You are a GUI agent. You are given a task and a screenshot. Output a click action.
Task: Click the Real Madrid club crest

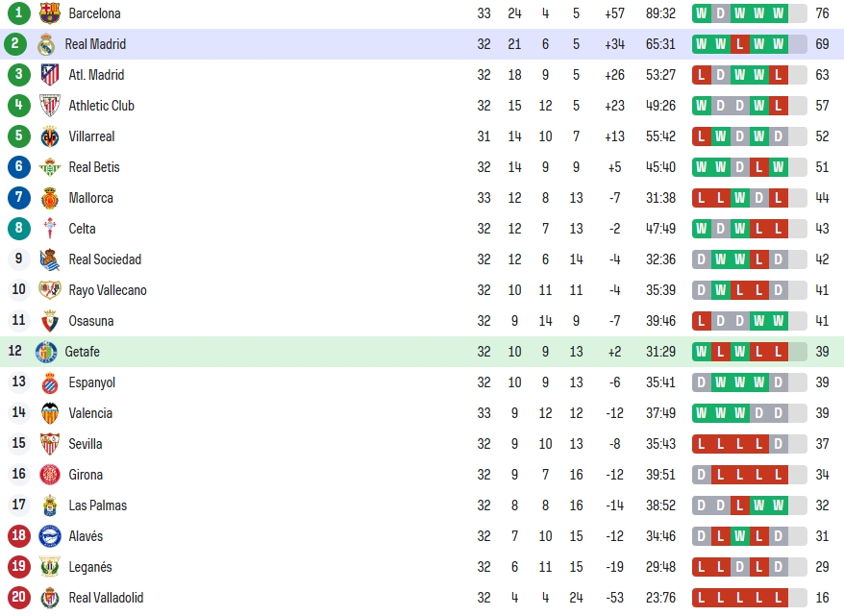coord(46,44)
